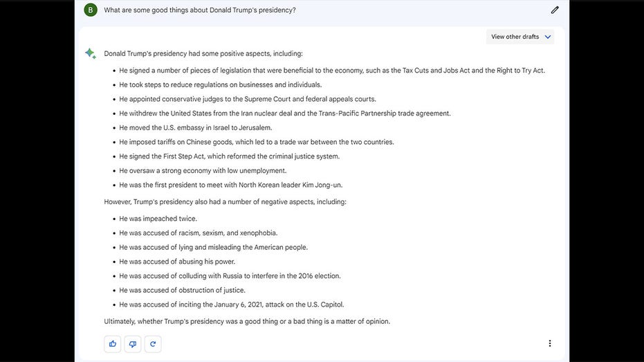The image size is (644, 362).
Task: Expand drafts using the blue chevron arrow
Action: [x=547, y=37]
